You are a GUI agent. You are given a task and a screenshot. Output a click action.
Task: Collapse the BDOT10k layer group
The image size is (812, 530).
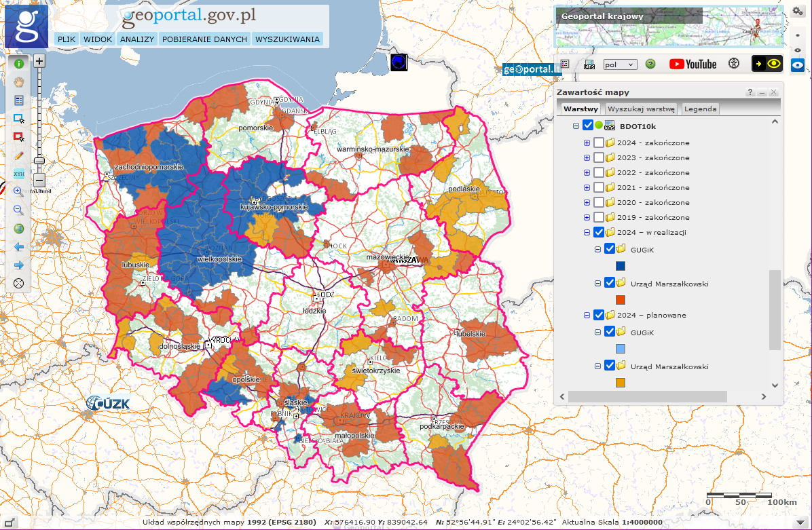pos(576,126)
